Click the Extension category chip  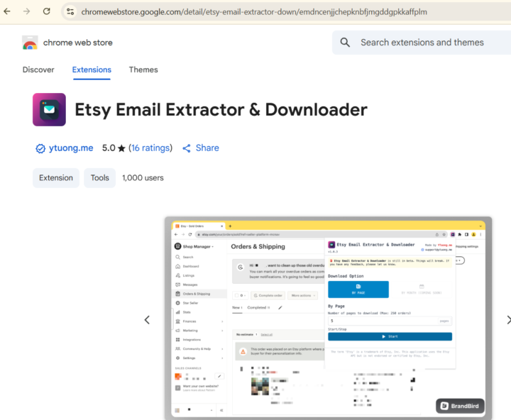pyautogui.click(x=56, y=178)
